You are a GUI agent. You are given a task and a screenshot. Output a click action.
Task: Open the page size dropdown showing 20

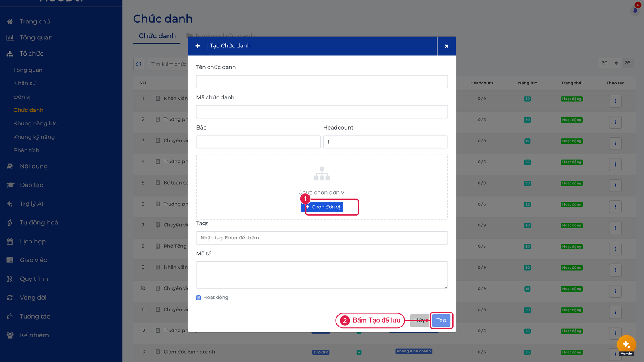point(610,63)
